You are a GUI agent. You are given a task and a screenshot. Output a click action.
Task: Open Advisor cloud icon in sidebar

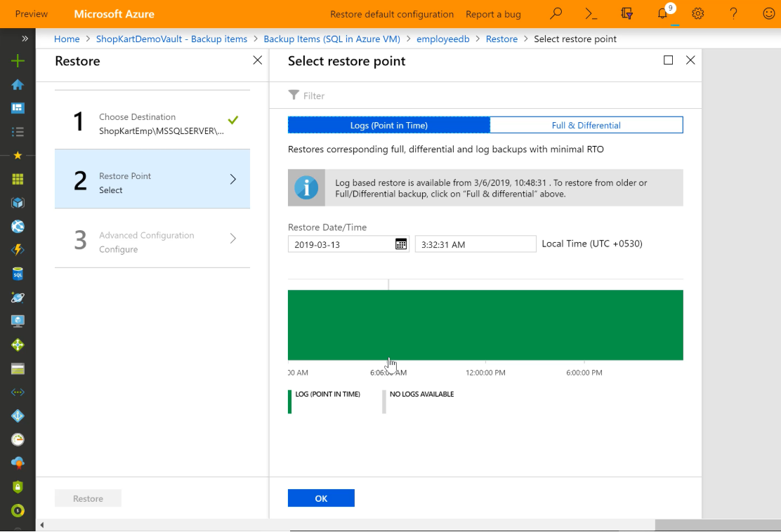click(18, 463)
